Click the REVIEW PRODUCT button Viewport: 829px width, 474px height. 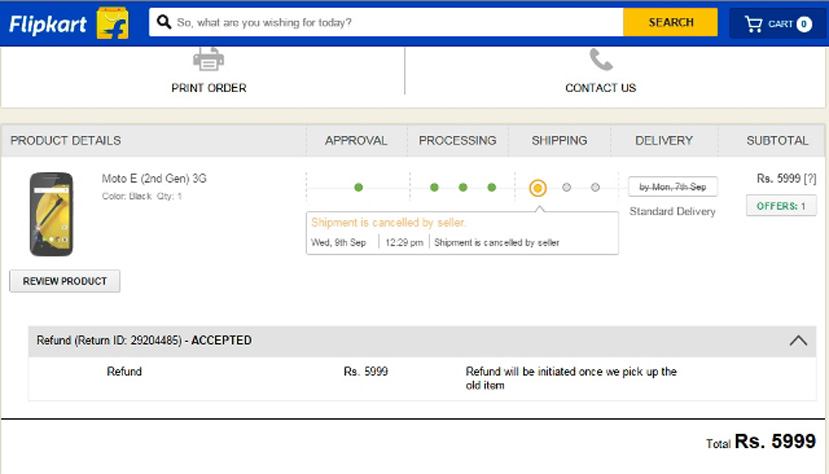pyautogui.click(x=65, y=281)
